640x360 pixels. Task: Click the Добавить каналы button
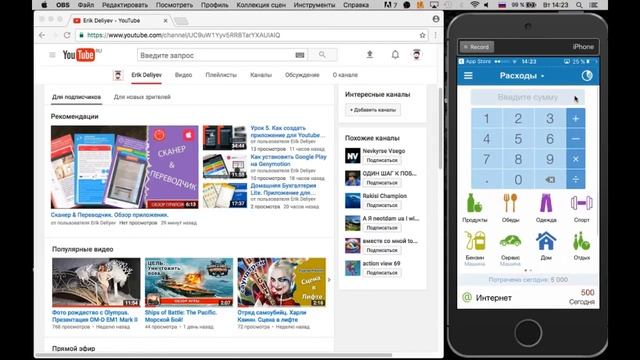tap(373, 110)
